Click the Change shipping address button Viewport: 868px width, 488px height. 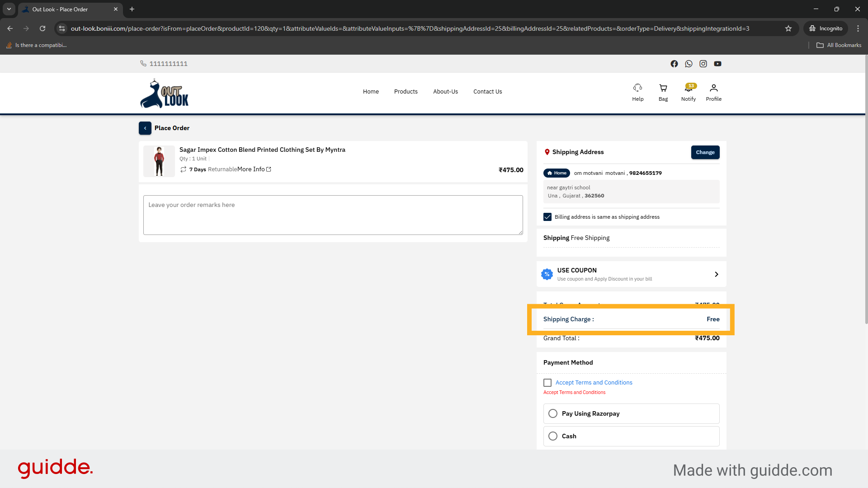pyautogui.click(x=705, y=152)
